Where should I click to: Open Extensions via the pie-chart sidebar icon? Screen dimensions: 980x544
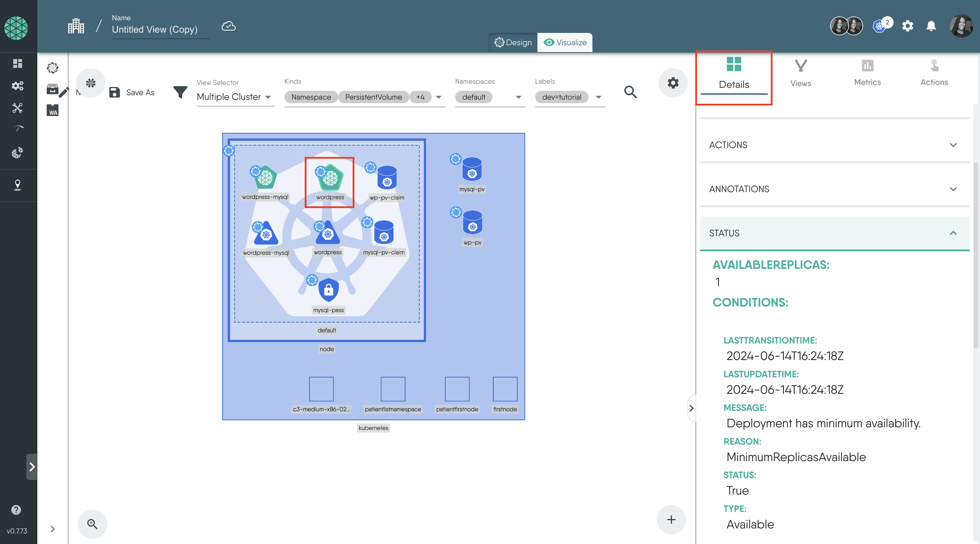click(x=18, y=153)
